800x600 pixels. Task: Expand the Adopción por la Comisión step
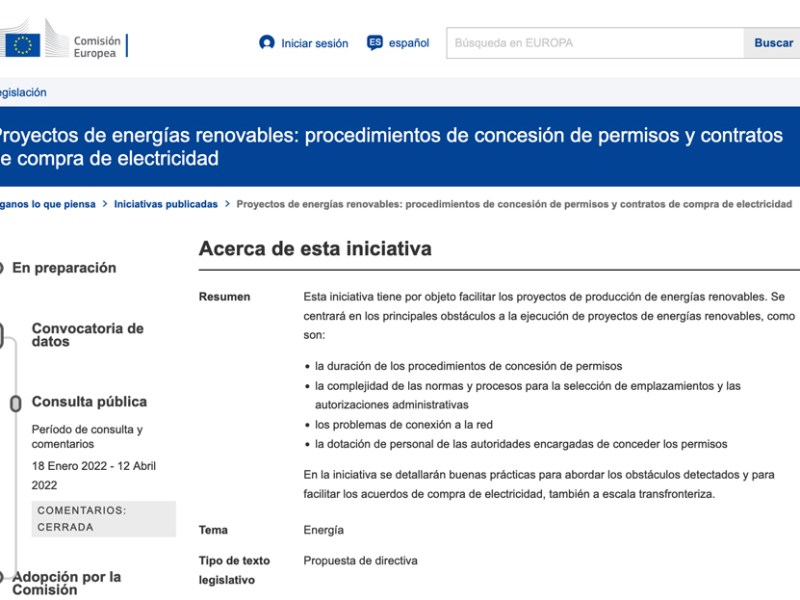[66, 583]
